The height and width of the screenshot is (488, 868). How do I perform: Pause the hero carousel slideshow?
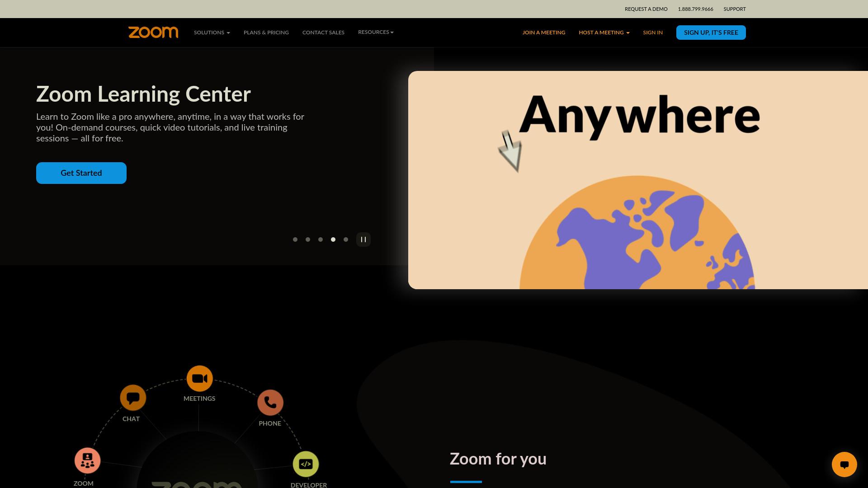coord(363,239)
